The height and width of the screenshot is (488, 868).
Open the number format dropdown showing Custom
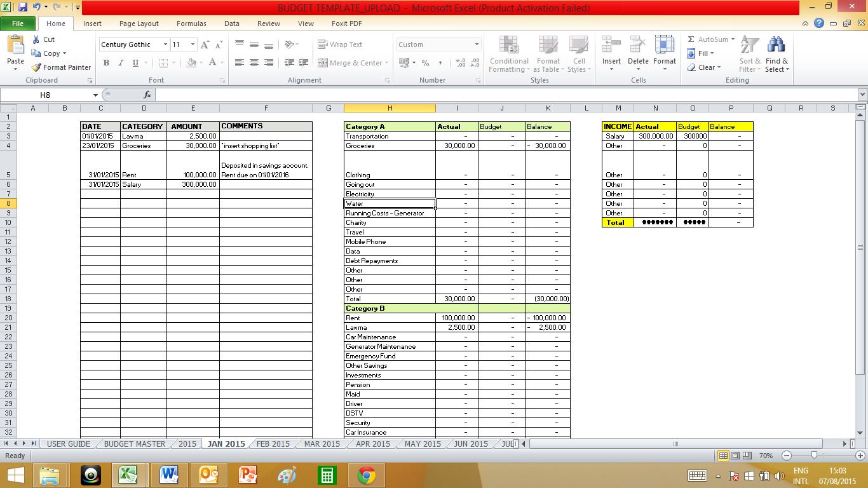tap(477, 44)
